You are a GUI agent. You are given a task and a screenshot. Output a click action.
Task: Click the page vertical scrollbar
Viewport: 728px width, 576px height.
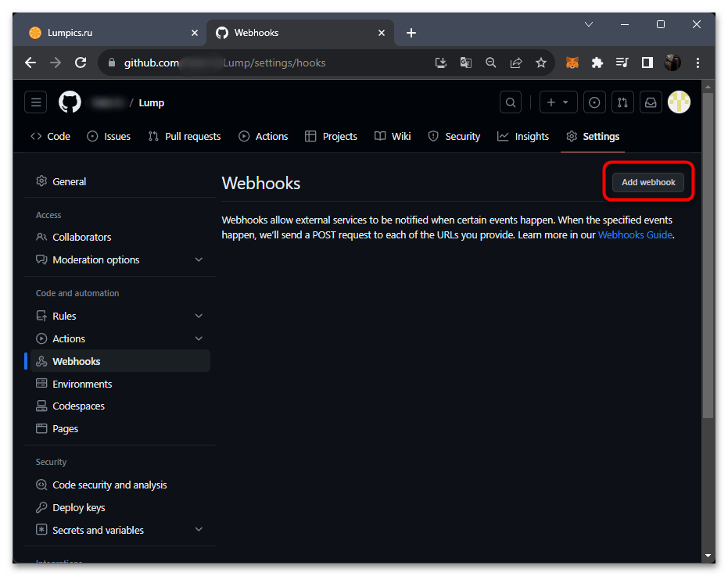(x=708, y=256)
